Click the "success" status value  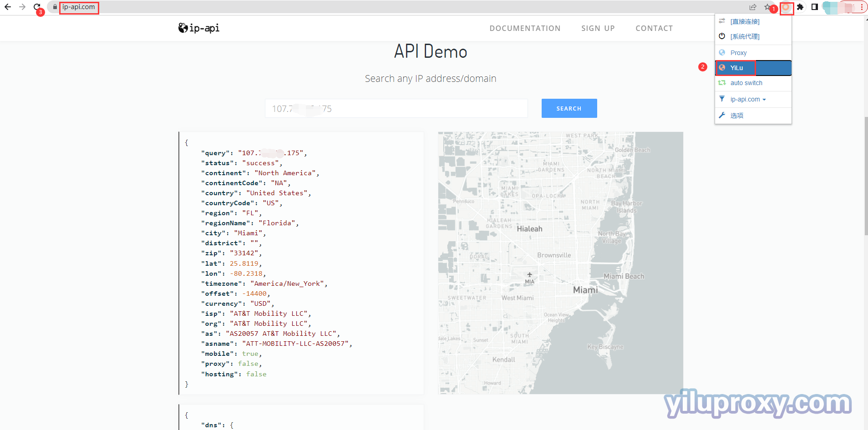click(x=260, y=163)
